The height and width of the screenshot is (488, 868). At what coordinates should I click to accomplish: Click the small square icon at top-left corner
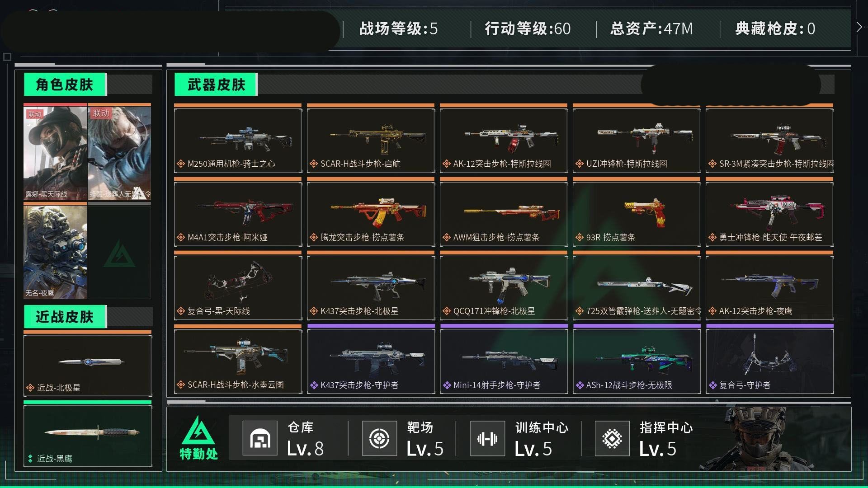(7, 57)
